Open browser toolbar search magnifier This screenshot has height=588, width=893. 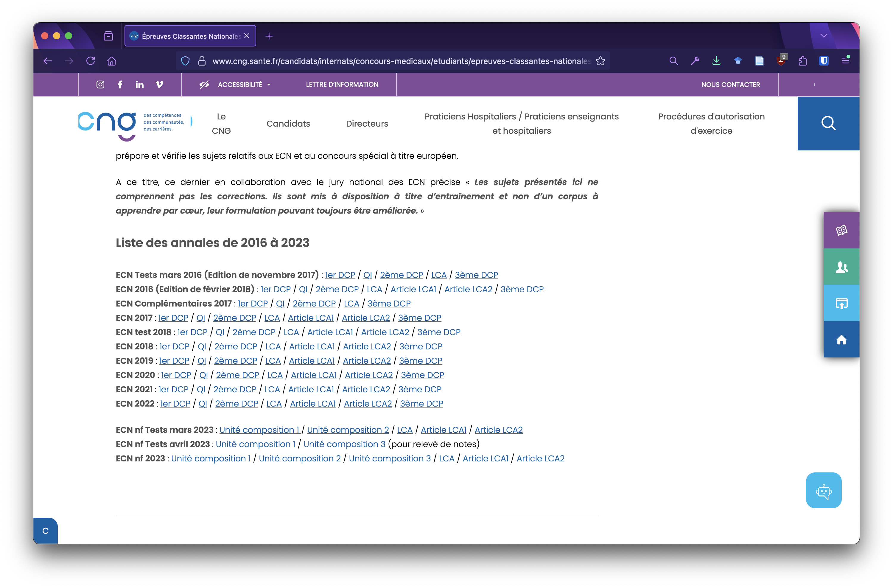tap(673, 61)
